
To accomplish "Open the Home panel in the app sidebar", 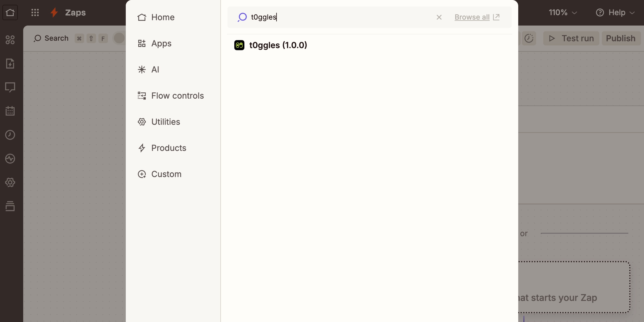I will click(163, 17).
